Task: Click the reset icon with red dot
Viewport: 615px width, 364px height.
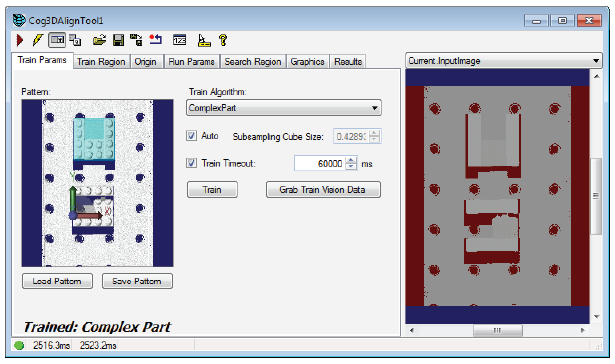Action: pyautogui.click(x=156, y=40)
